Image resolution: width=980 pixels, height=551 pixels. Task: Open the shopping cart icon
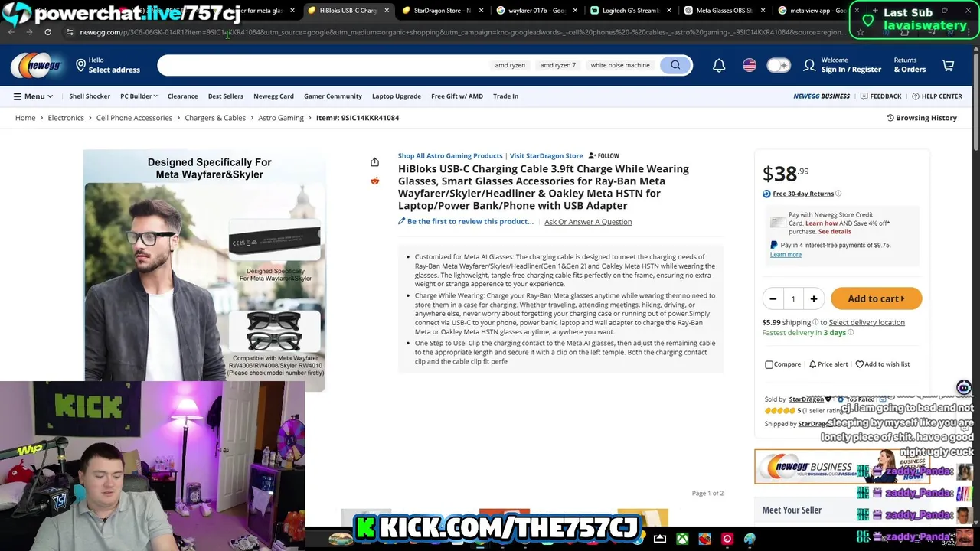click(x=948, y=66)
